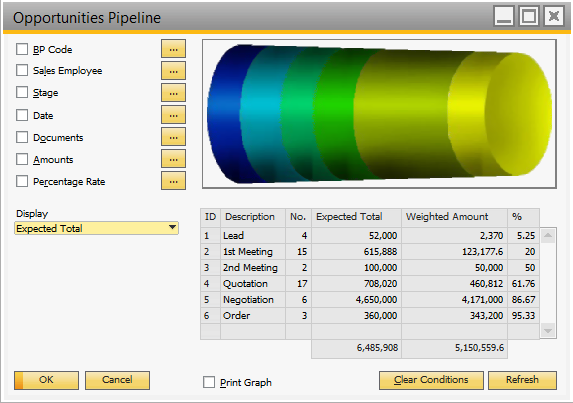Open the Percentage Rate ellipsis button
573x403 pixels.
click(x=173, y=181)
